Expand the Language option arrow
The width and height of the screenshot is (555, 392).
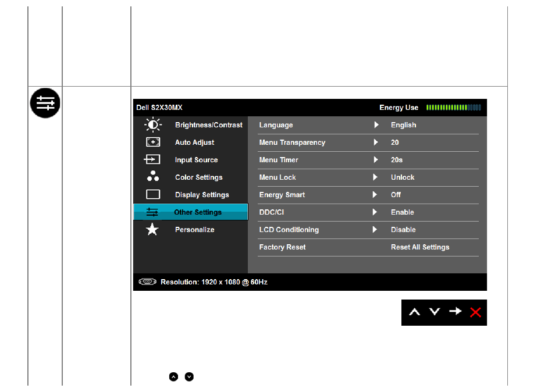point(376,125)
